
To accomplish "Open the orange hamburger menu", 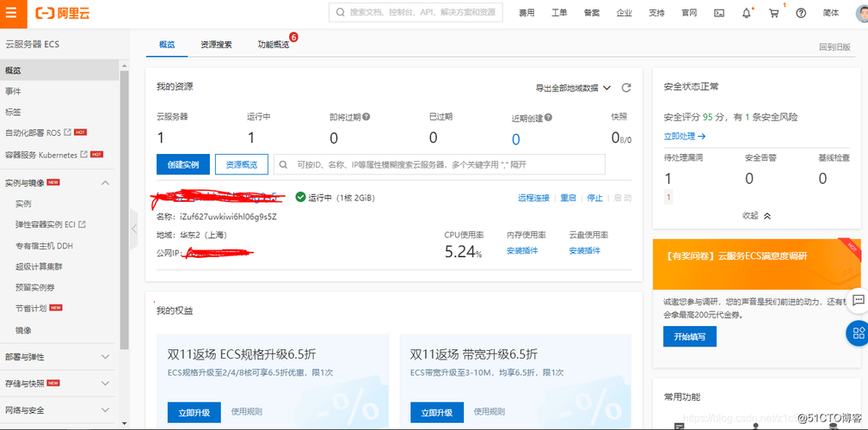I will [x=13, y=14].
